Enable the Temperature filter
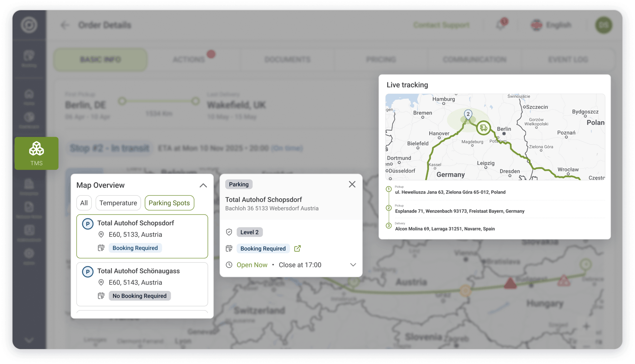 118,203
